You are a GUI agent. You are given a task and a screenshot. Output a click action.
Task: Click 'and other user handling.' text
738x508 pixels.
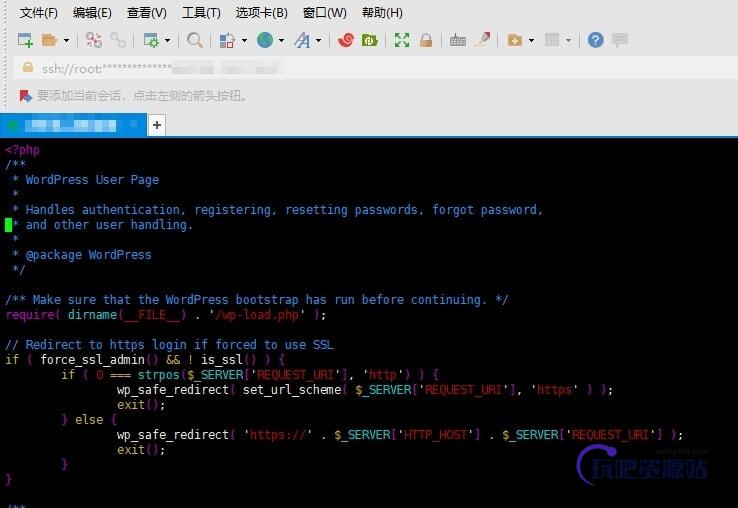109,225
